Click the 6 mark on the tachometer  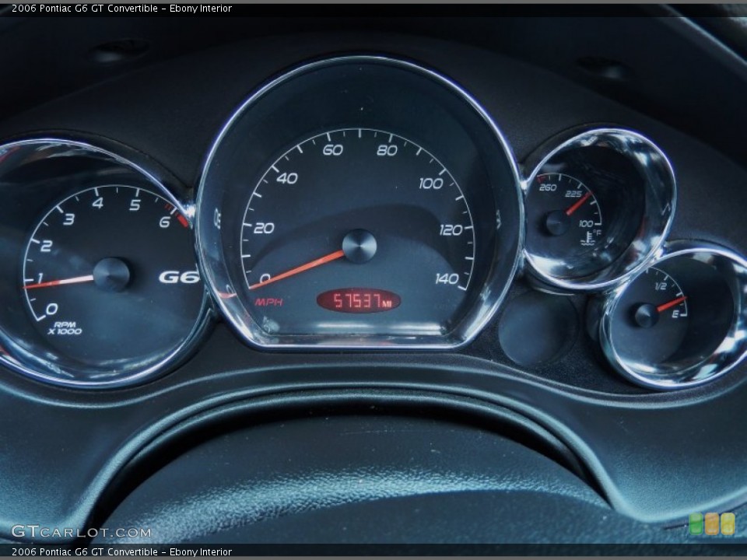pos(165,222)
